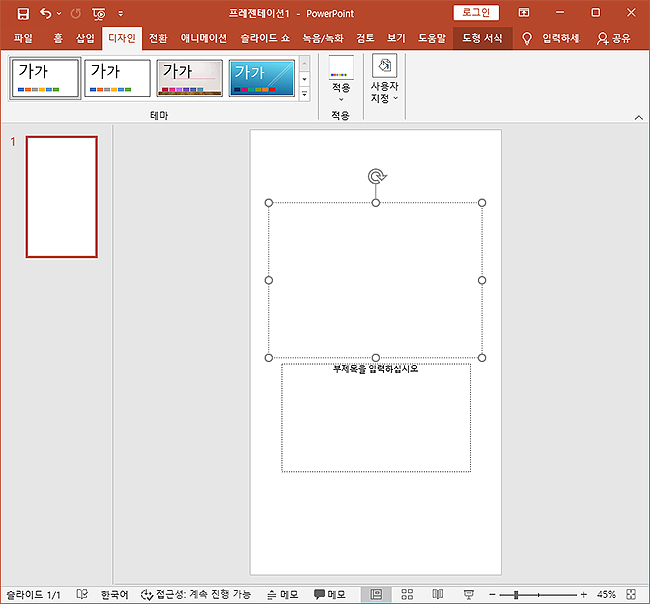Click the spell check status icon
Screen dimensions: 650x604
(82, 594)
